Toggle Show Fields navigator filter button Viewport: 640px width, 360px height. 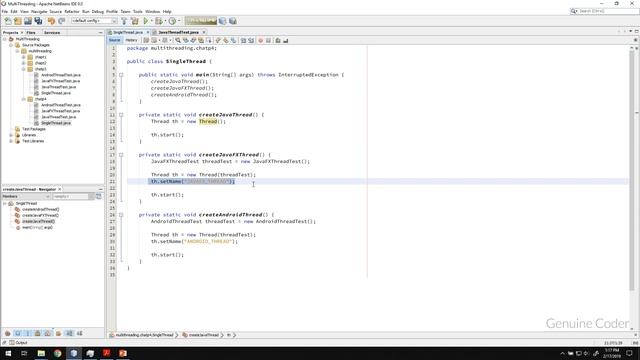coord(18,333)
